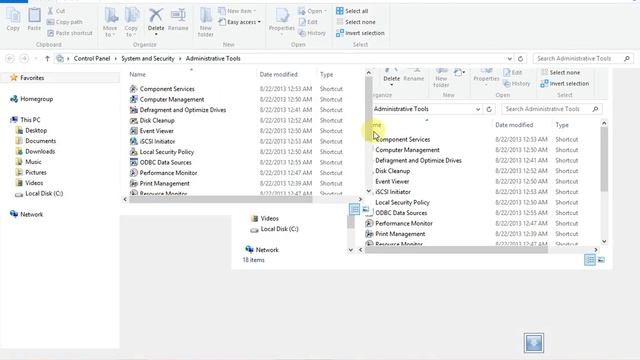This screenshot has height=360, width=640.
Task: Click the Up one level arrow
Action: tap(47, 59)
